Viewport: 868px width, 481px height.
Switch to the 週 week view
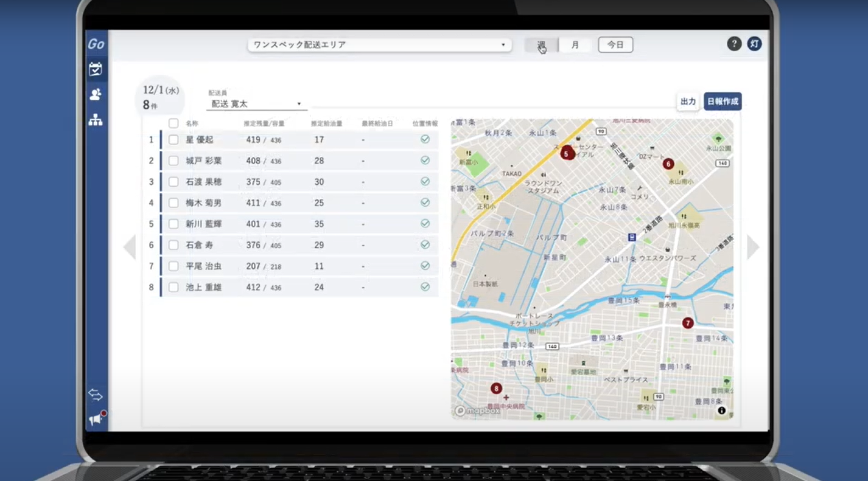[541, 45]
